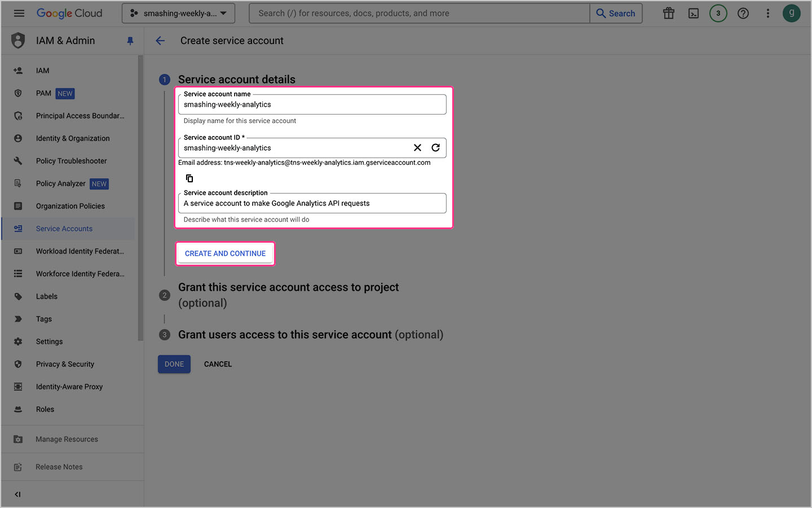Collapse the left navigation sidebar
812x508 pixels.
coord(17,494)
